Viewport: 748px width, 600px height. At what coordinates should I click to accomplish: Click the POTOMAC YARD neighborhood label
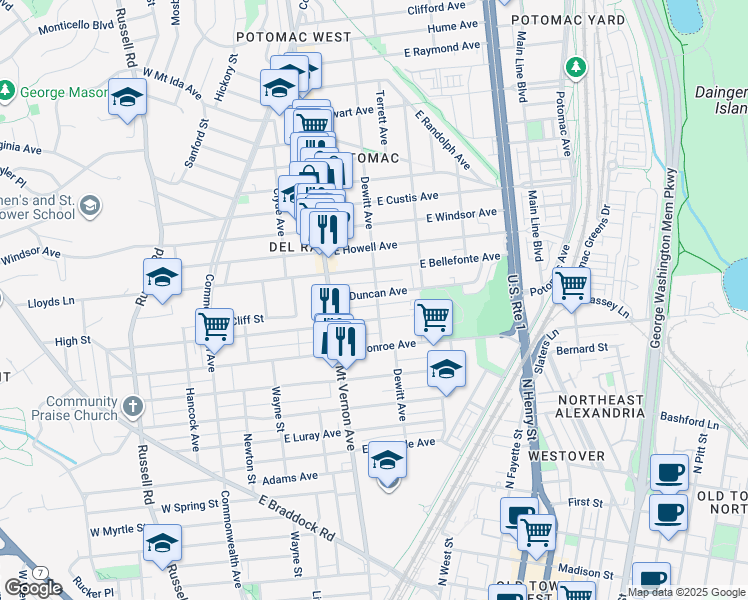click(568, 20)
